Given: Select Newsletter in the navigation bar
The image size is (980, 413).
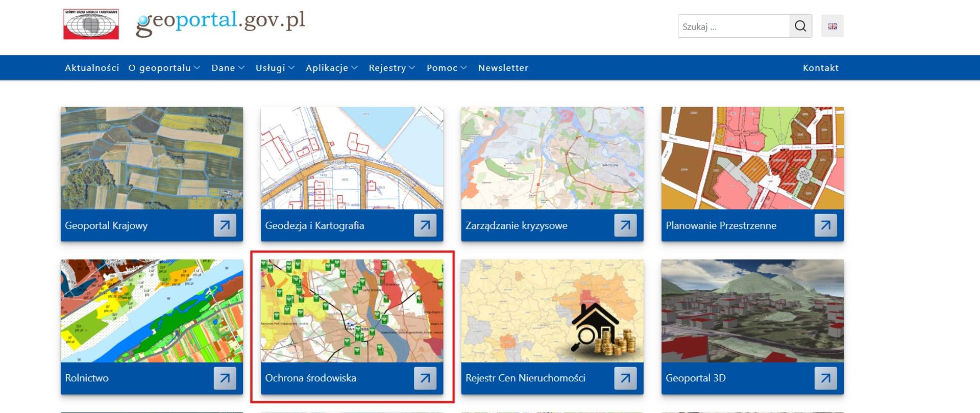Looking at the screenshot, I should (x=503, y=68).
